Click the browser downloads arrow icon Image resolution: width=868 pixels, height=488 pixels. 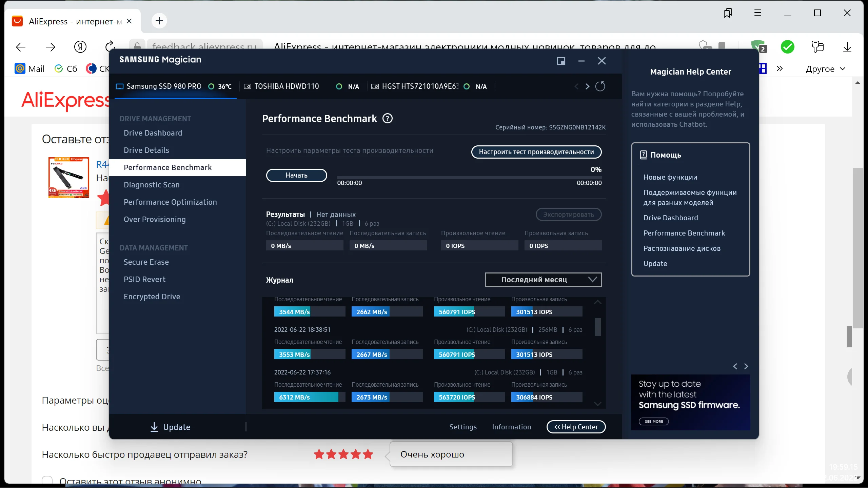tap(847, 47)
